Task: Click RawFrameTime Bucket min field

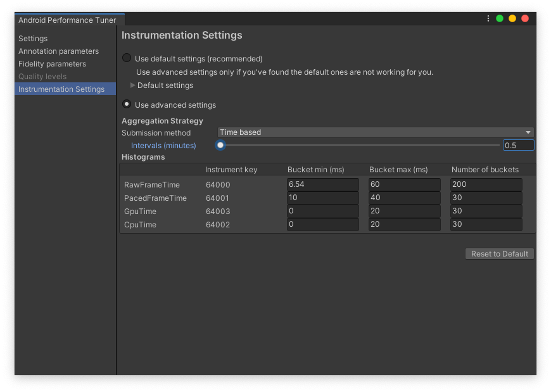Action: (322, 185)
